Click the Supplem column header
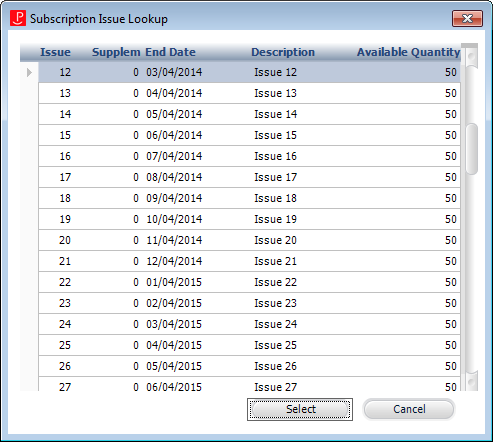Screen dimensions: 493x442 116,52
